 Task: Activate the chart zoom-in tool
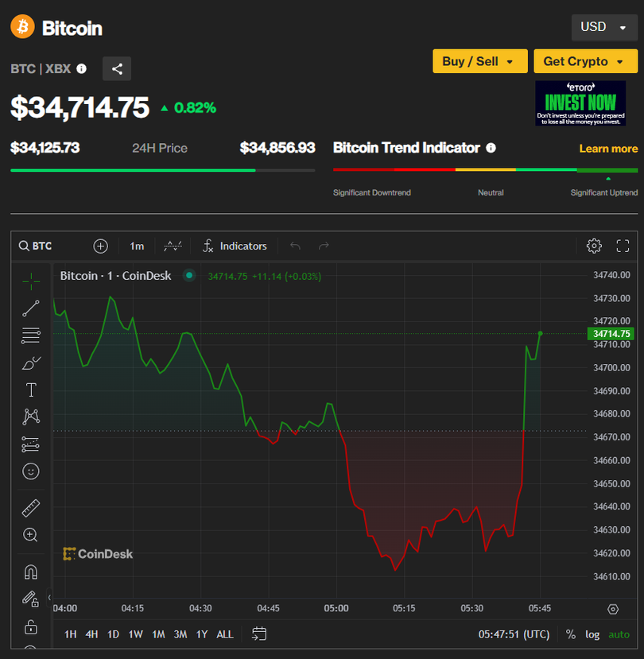(31, 535)
